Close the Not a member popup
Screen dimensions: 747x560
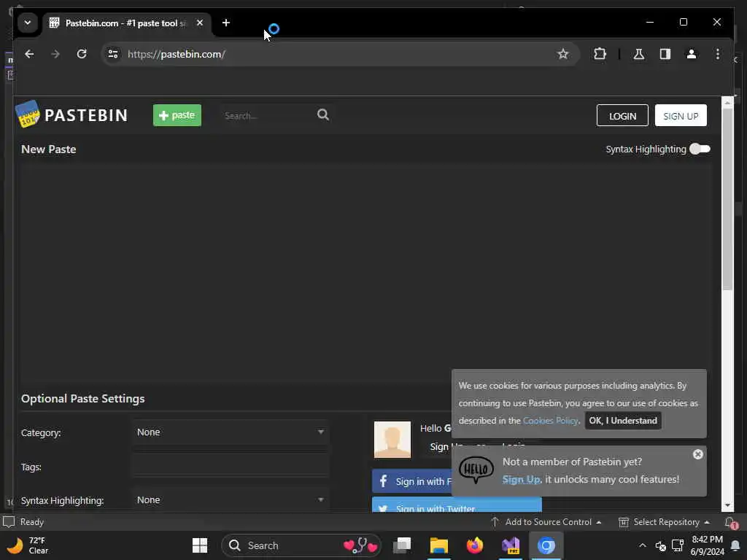coord(698,454)
